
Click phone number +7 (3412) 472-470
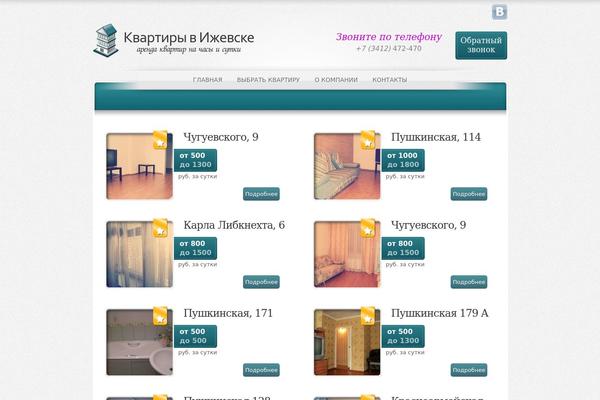click(x=389, y=49)
